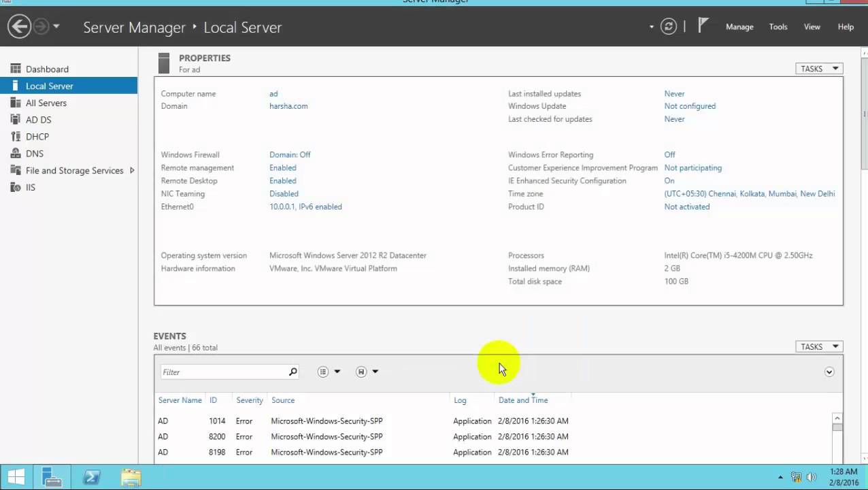This screenshot has width=868, height=490.
Task: Go back with the navigation back arrow
Action: [x=20, y=27]
